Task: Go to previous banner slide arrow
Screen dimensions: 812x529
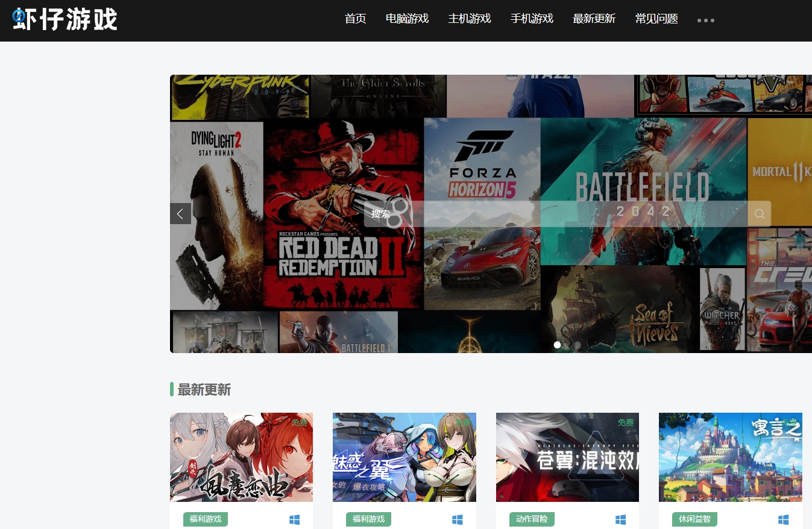Action: click(x=180, y=214)
